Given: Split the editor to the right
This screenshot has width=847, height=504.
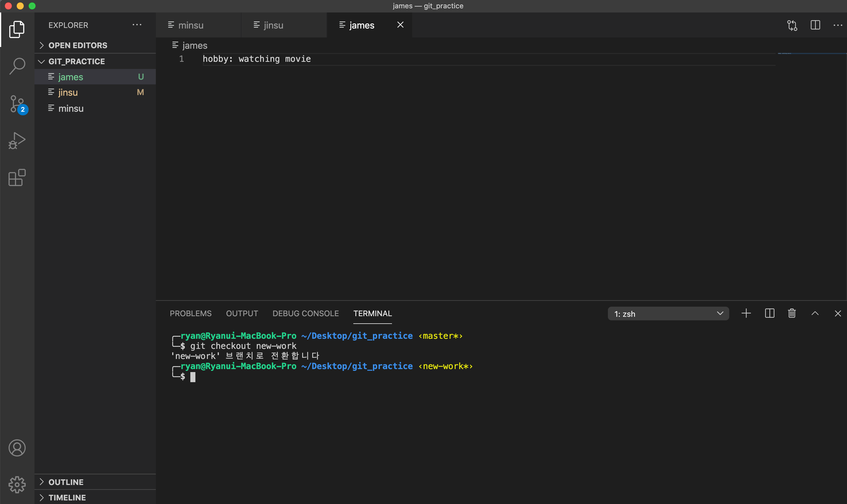Looking at the screenshot, I should point(815,25).
